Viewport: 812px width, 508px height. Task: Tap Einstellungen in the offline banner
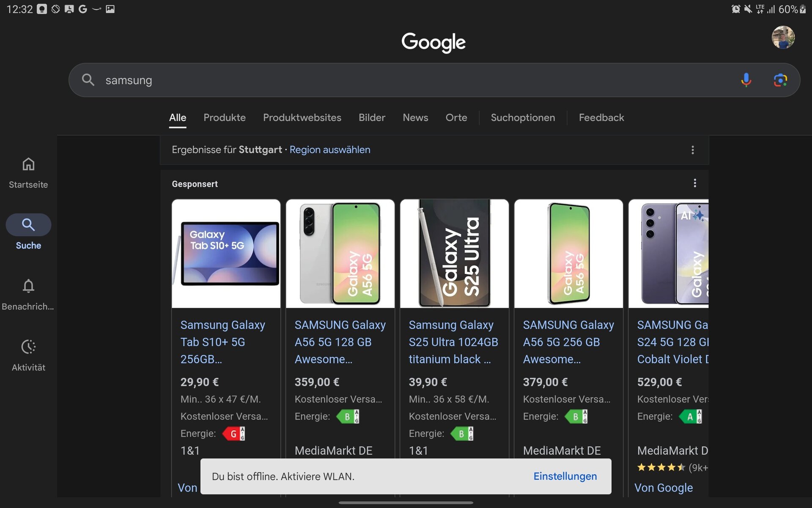(x=565, y=476)
